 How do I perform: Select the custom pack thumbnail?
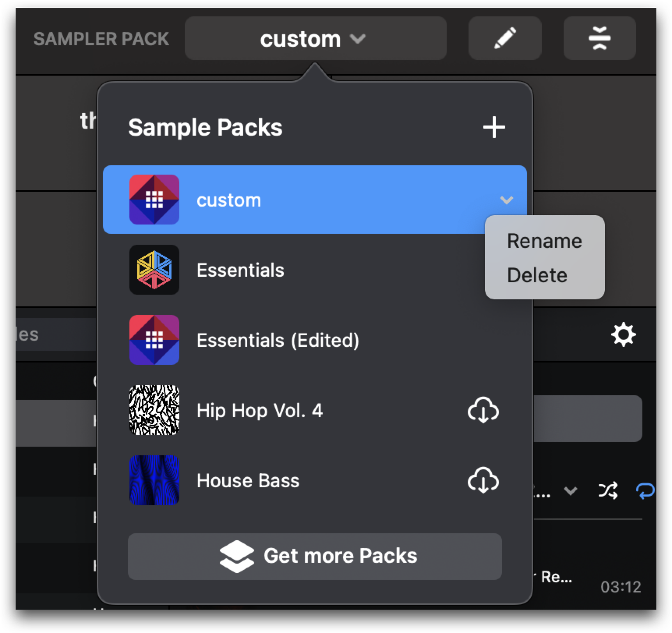click(x=154, y=200)
